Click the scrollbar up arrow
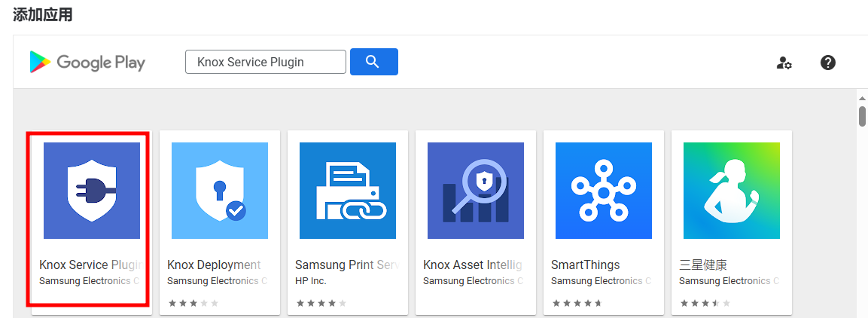This screenshot has width=868, height=318. (x=862, y=97)
